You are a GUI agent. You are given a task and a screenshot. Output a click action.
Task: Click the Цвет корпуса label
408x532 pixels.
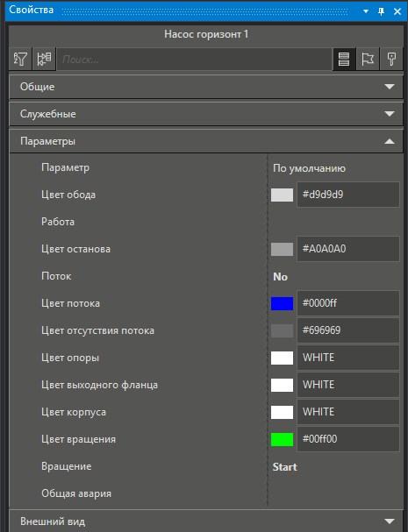(74, 412)
